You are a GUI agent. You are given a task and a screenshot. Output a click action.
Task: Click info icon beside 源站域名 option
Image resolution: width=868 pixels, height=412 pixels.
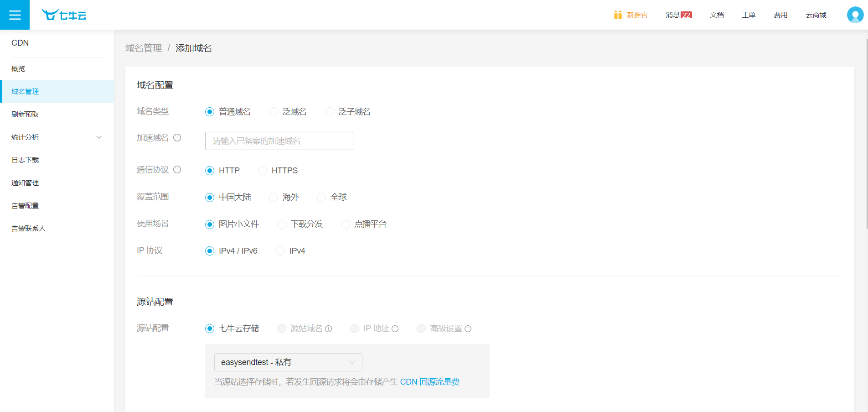point(329,329)
